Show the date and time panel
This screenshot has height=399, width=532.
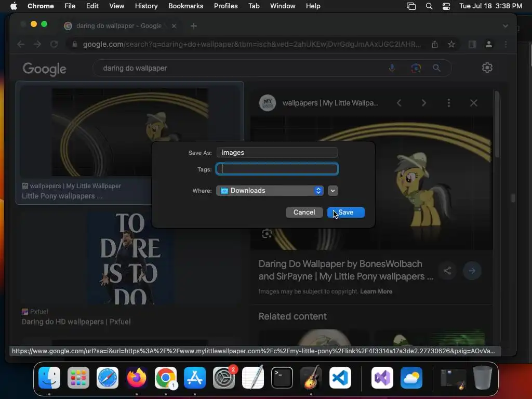click(490, 6)
